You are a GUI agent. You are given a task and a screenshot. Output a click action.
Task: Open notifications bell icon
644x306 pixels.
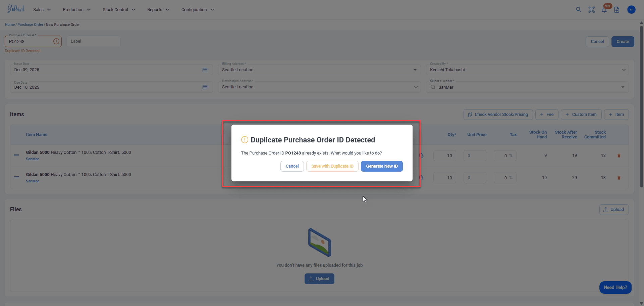point(604,10)
